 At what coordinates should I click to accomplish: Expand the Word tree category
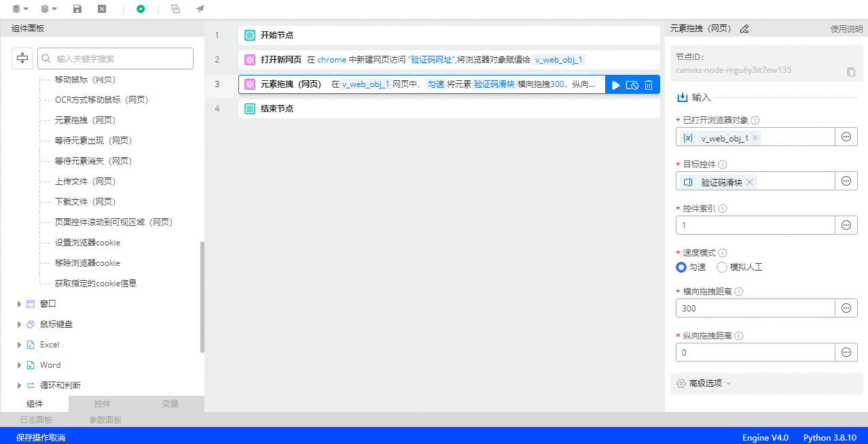(19, 365)
